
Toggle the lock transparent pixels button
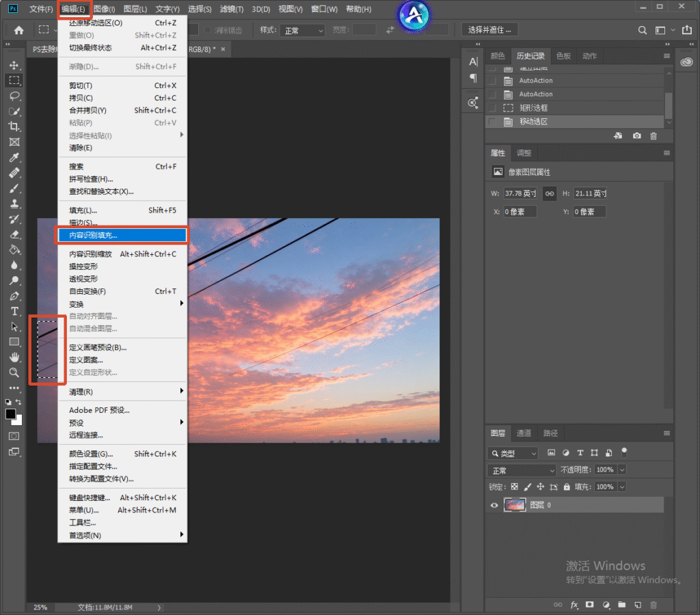pos(515,487)
